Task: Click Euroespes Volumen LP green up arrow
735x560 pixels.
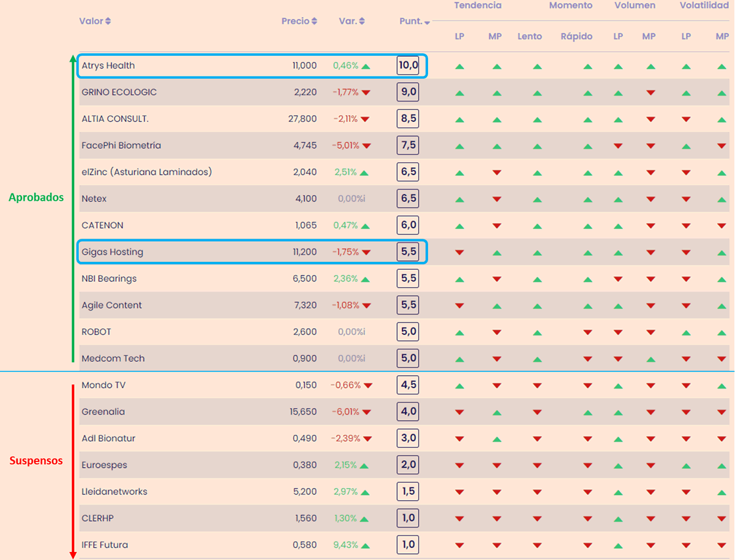Action: [x=619, y=466]
